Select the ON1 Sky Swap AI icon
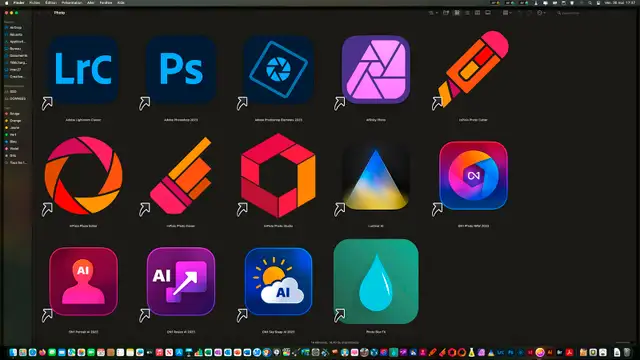This screenshot has width=640, height=360. tap(278, 281)
